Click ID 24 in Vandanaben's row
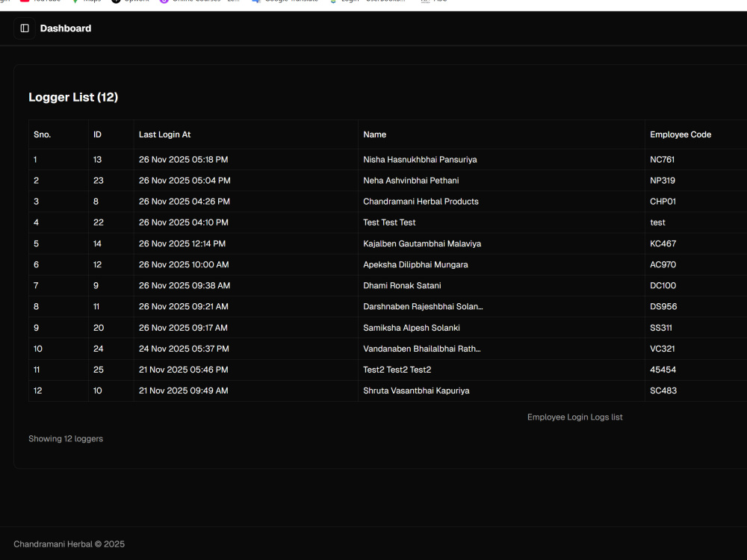Viewport: 747px width, 560px height. [x=98, y=349]
